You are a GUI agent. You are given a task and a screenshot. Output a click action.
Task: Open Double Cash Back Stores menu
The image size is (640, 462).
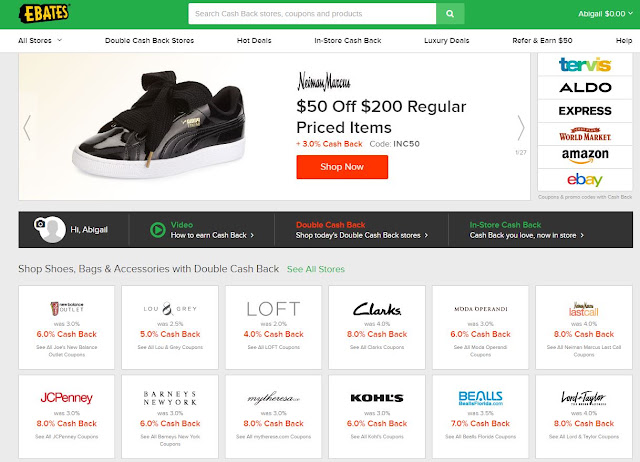pos(149,40)
